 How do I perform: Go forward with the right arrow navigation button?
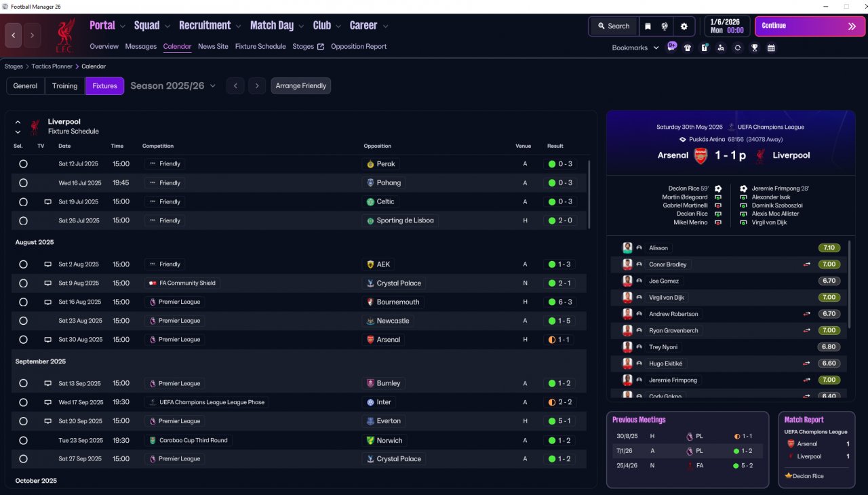click(33, 35)
